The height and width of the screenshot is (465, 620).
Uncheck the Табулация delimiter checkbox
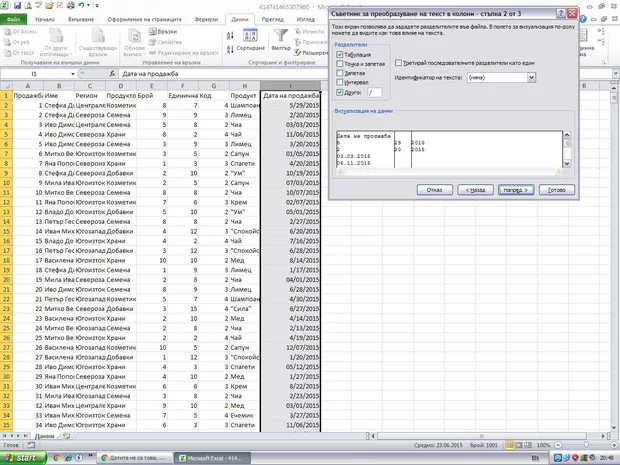340,54
